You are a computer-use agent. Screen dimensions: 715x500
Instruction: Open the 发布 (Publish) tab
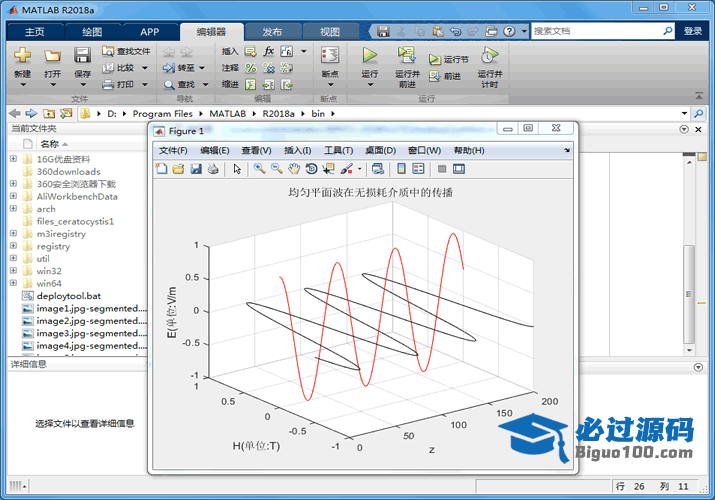(x=272, y=32)
